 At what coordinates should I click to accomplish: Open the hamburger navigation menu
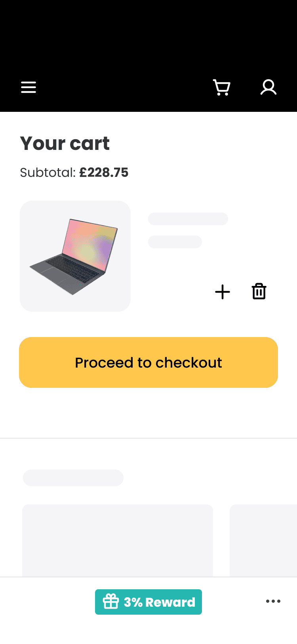pyautogui.click(x=29, y=87)
